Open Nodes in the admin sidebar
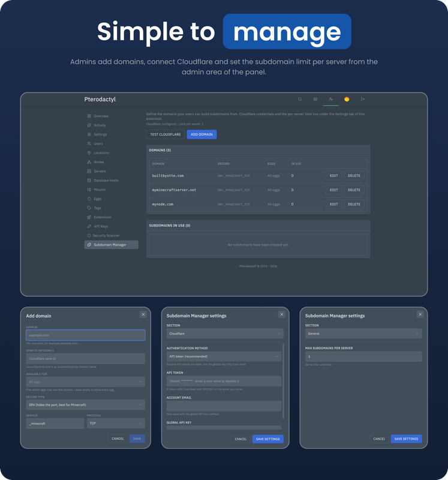 99,162
